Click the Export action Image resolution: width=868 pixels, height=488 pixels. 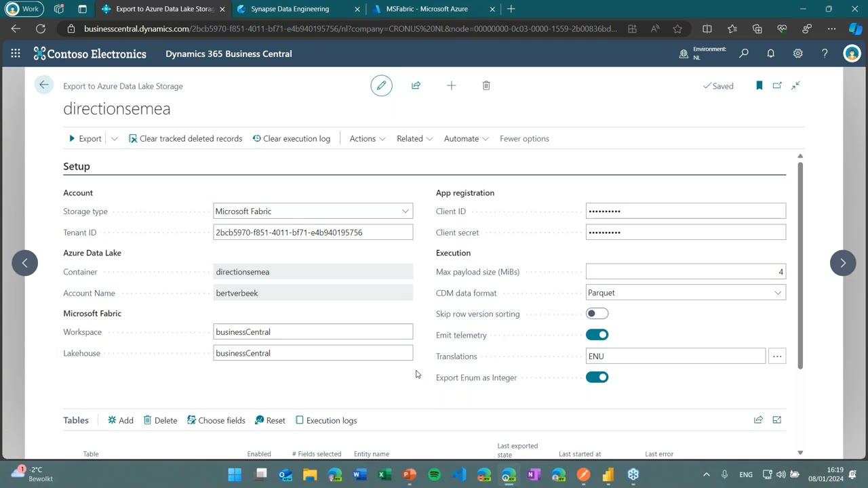85,139
